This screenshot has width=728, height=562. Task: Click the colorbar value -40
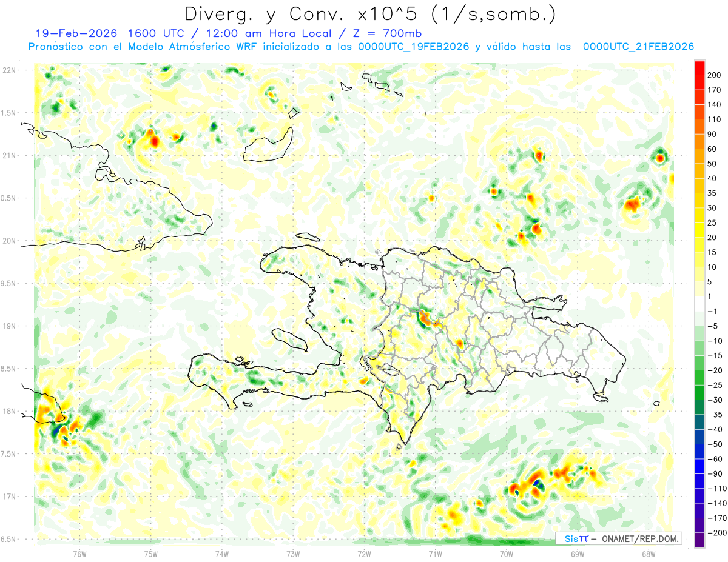pyautogui.click(x=716, y=429)
